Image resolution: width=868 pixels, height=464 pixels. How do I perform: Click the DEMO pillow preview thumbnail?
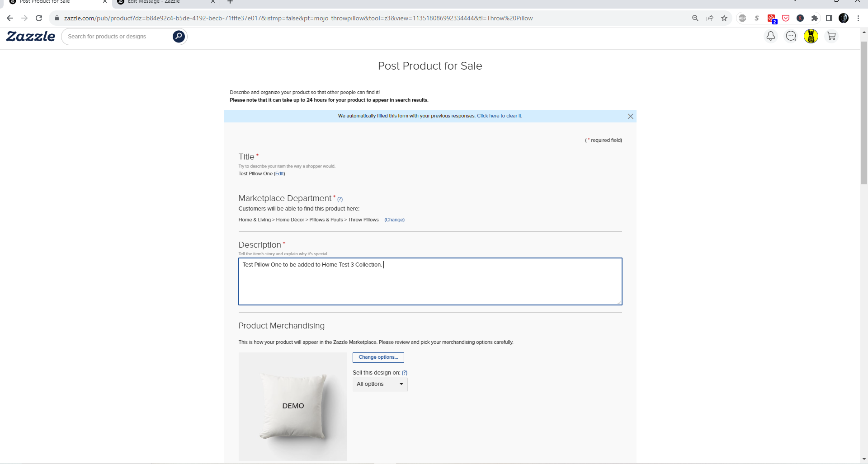(x=293, y=407)
